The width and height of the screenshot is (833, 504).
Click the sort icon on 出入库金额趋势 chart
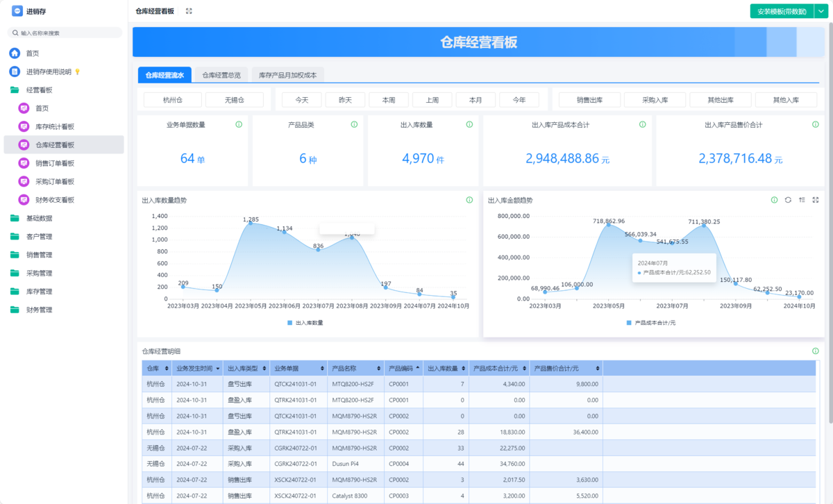802,200
